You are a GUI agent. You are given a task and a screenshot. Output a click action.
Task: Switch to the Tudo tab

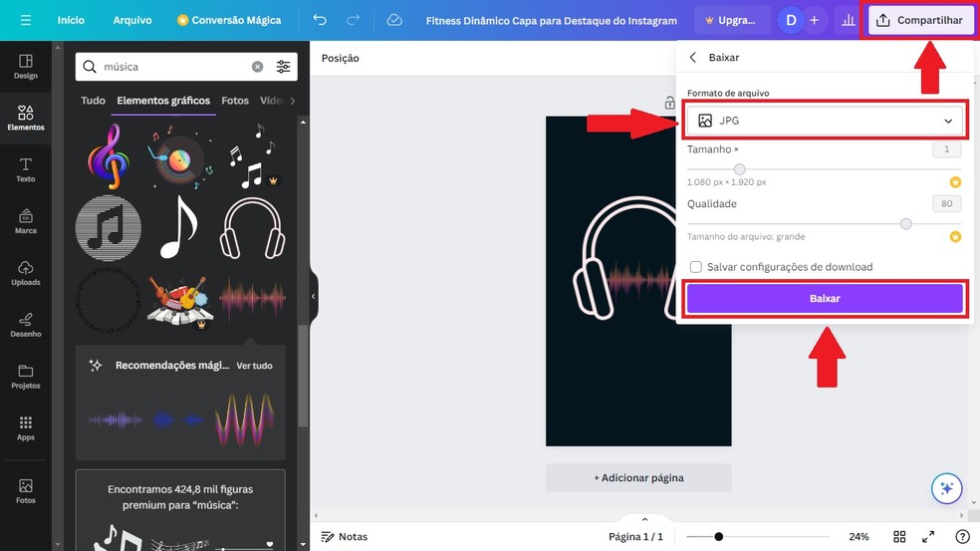pos(93,100)
